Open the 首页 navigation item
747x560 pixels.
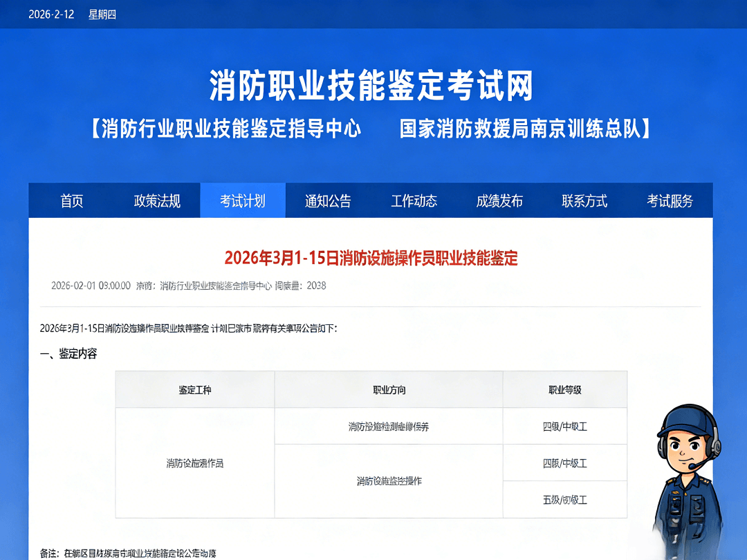tap(72, 200)
